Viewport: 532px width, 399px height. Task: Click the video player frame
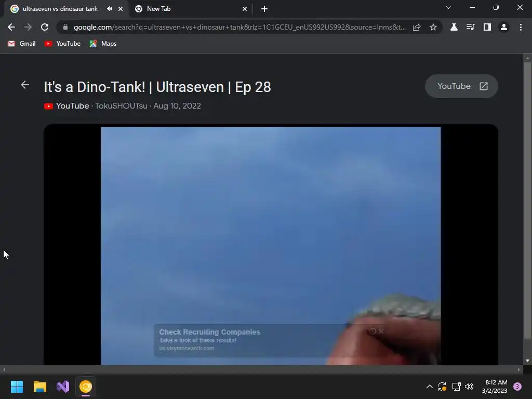[271, 245]
